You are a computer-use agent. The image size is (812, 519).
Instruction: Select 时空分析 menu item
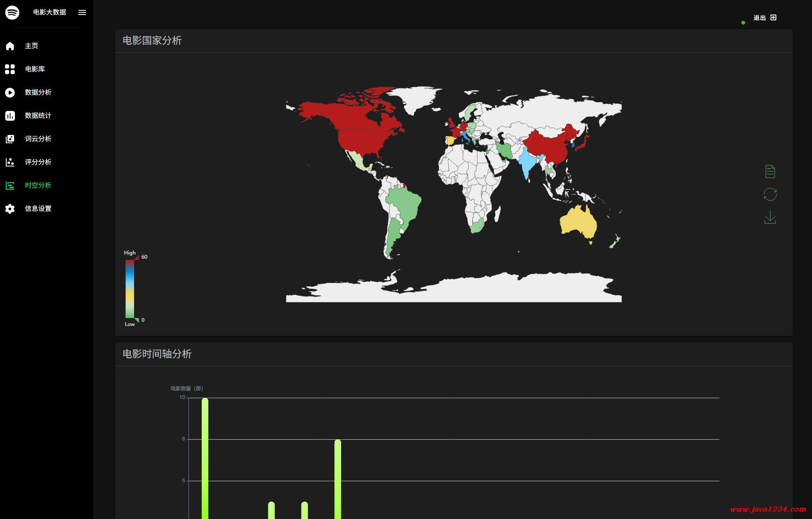coord(38,185)
